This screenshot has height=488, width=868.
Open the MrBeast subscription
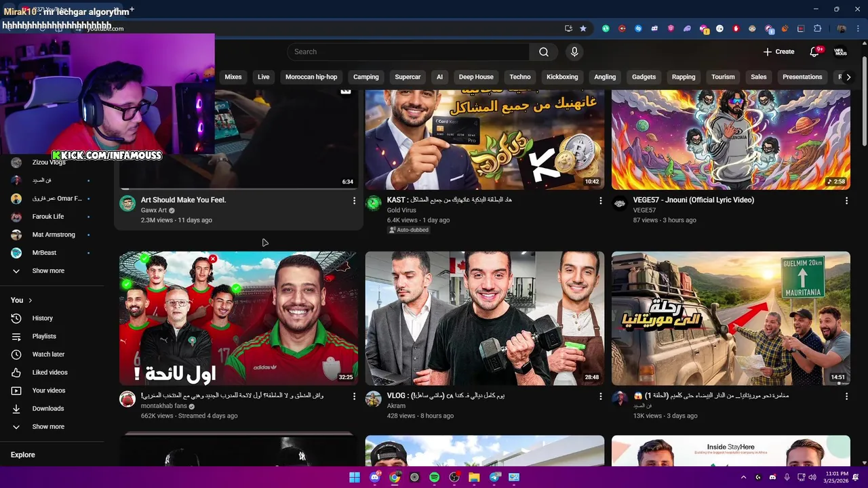click(x=52, y=253)
